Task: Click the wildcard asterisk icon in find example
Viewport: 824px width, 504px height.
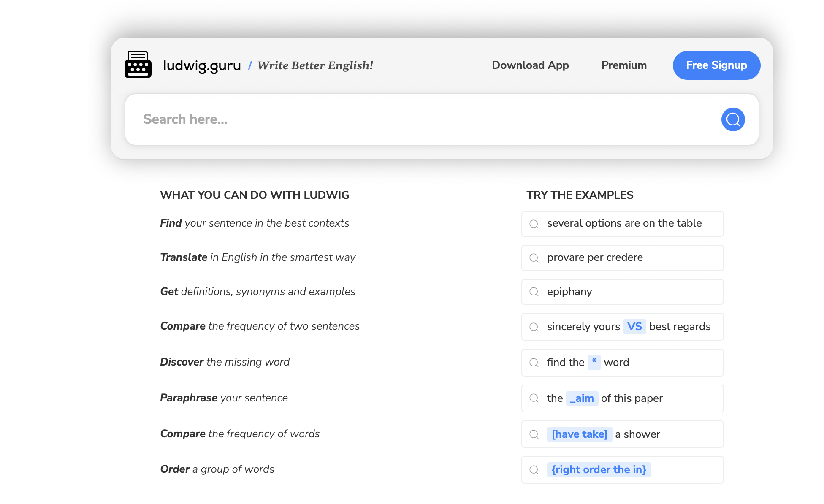Action: click(594, 361)
